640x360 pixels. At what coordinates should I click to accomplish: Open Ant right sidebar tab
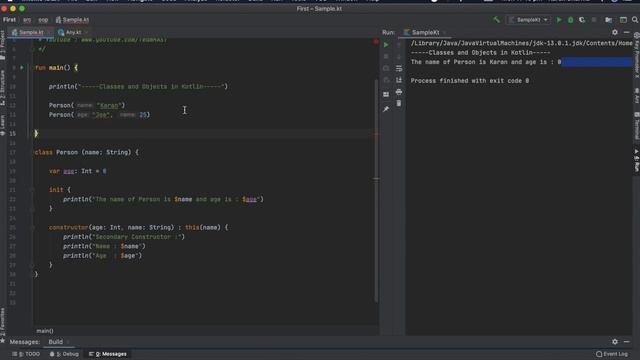coord(636,96)
